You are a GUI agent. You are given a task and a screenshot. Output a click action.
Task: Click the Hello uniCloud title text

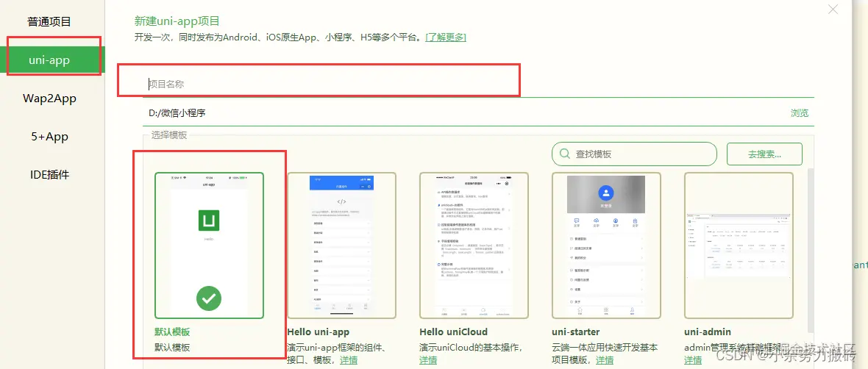click(453, 332)
